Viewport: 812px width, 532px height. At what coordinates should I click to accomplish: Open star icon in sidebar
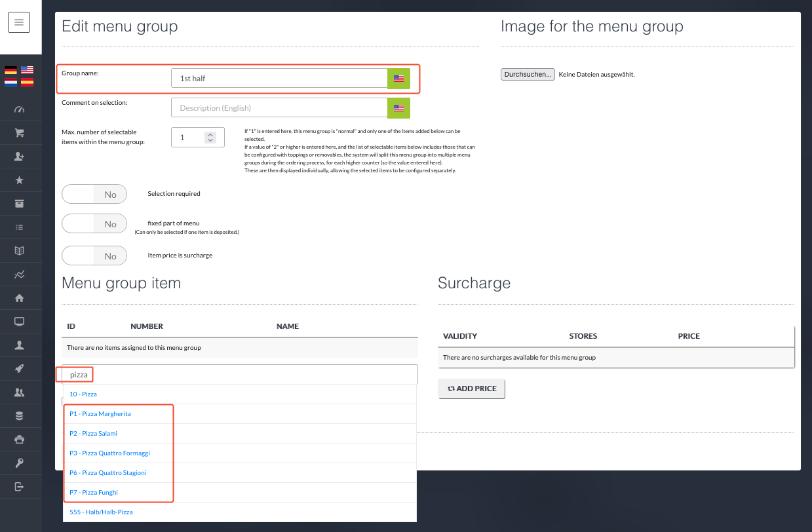(19, 180)
